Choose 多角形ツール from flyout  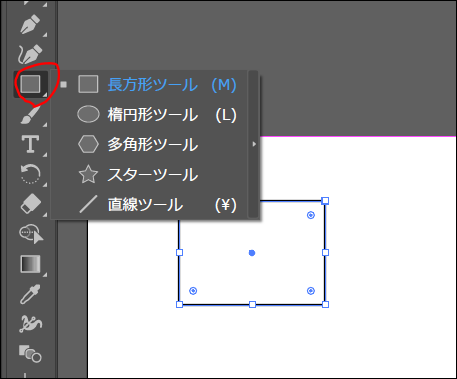[x=149, y=144]
